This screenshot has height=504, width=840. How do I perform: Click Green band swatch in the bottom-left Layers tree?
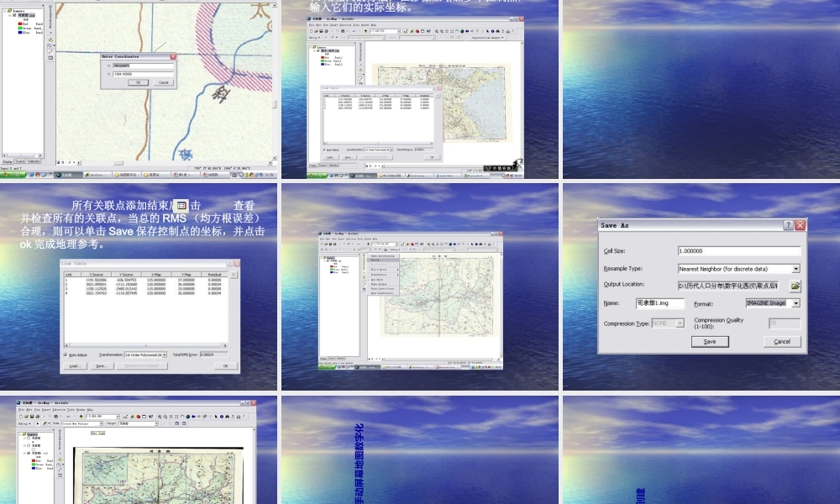pos(34,465)
